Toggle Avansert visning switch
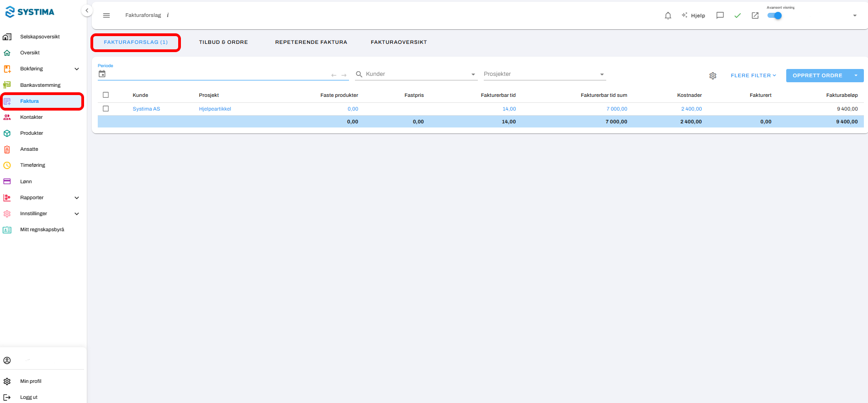This screenshot has width=868, height=403. [774, 16]
